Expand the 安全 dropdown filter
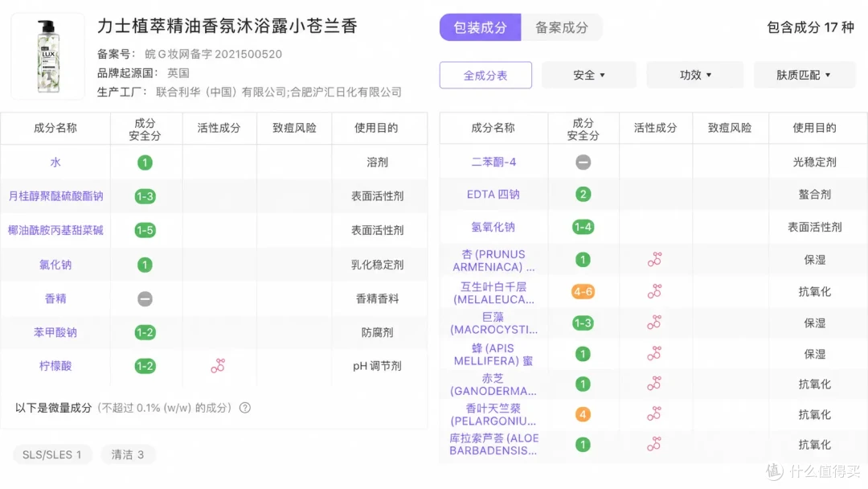Image resolution: width=868 pixels, height=489 pixels. point(589,76)
